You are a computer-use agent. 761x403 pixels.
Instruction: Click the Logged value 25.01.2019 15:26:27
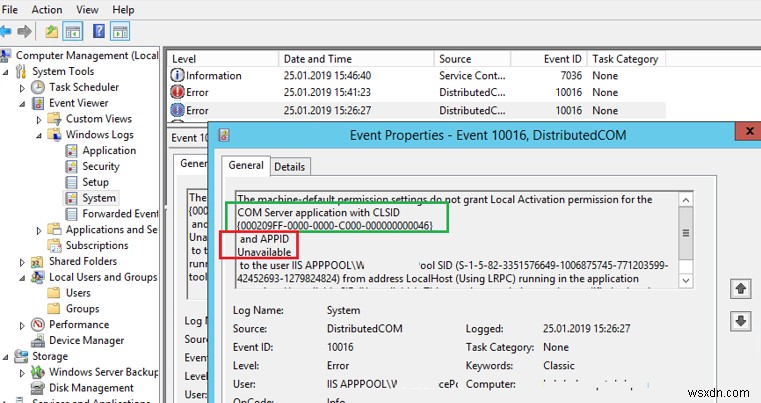pyautogui.click(x=586, y=329)
